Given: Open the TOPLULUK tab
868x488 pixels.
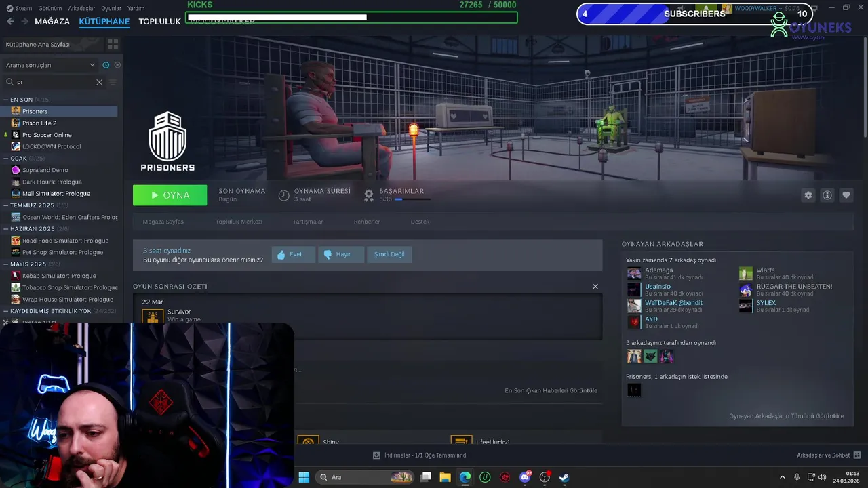Looking at the screenshot, I should (159, 22).
